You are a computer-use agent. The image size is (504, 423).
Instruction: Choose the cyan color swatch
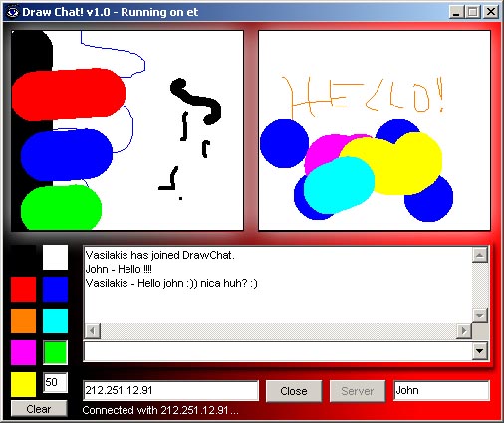pos(55,320)
